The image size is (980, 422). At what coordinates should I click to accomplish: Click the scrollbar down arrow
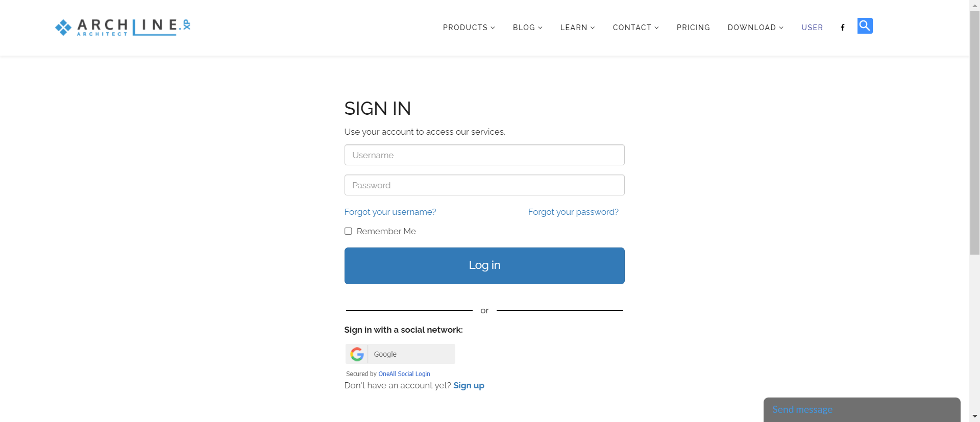(975, 416)
